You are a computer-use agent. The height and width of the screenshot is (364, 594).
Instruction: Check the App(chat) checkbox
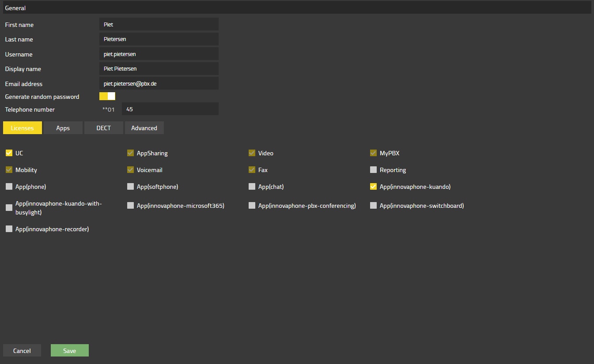coord(252,187)
